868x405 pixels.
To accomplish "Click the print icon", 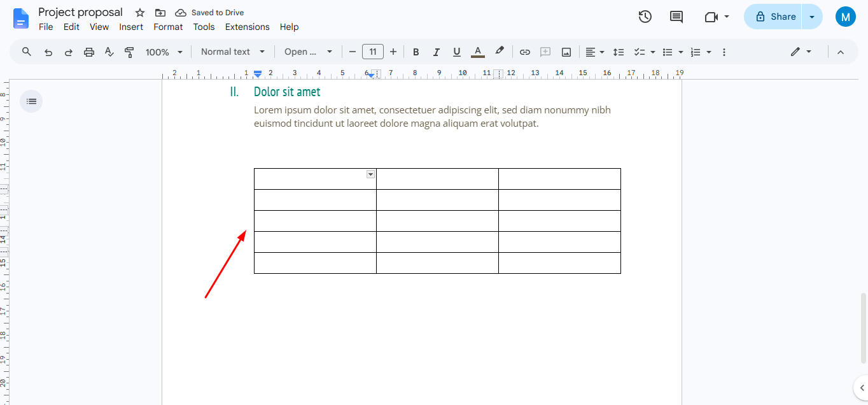I will pos(89,52).
